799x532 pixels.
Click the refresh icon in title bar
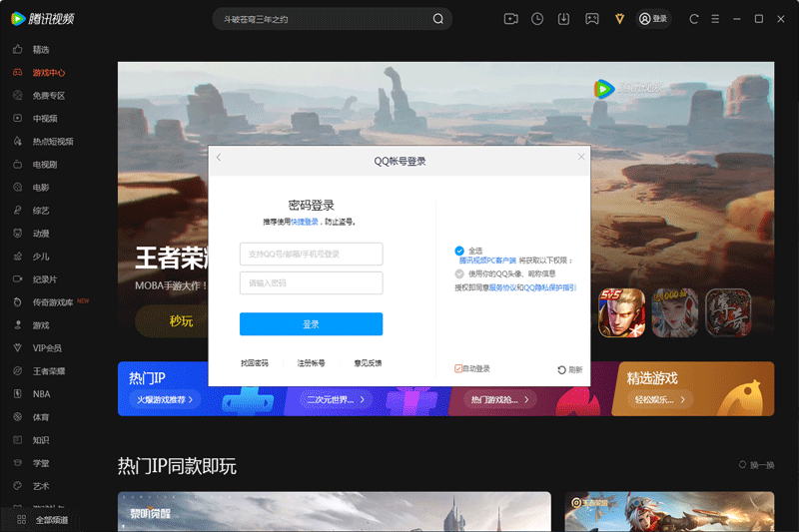pos(694,19)
